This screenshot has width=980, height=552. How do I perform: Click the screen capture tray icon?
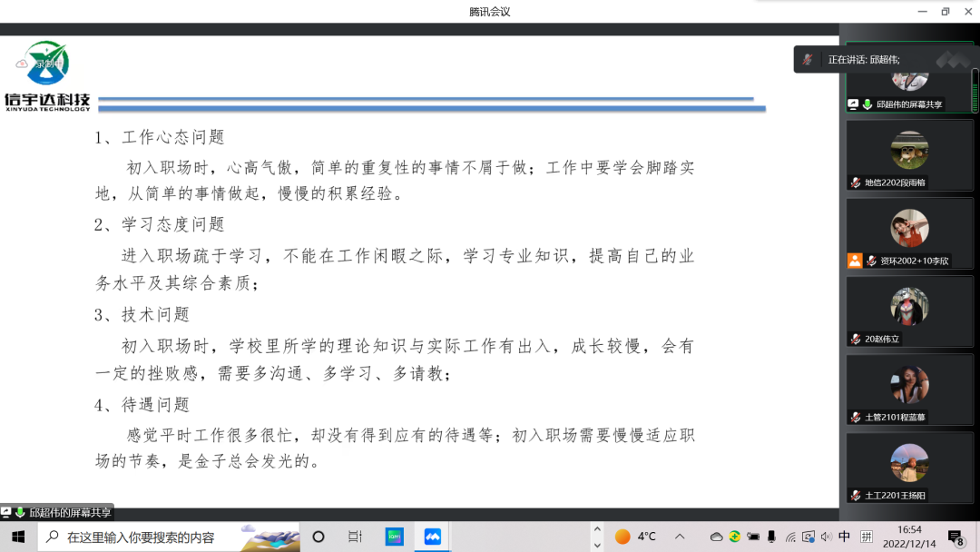click(808, 537)
